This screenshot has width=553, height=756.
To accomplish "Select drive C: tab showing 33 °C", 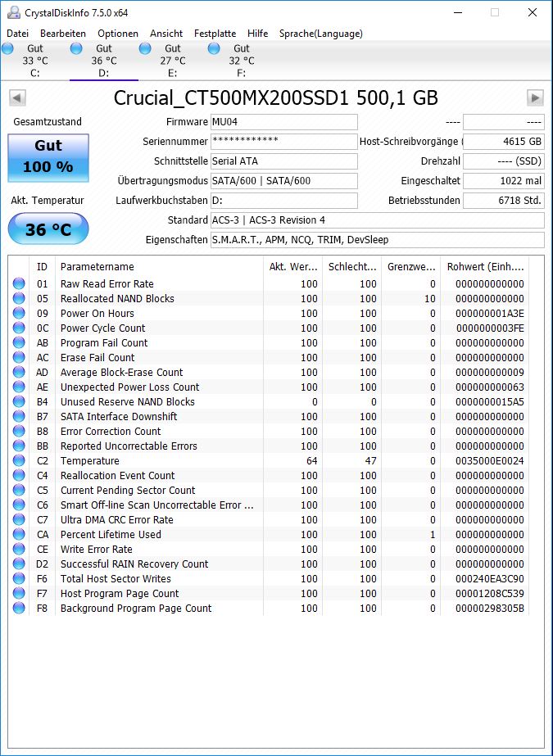I will 34,61.
